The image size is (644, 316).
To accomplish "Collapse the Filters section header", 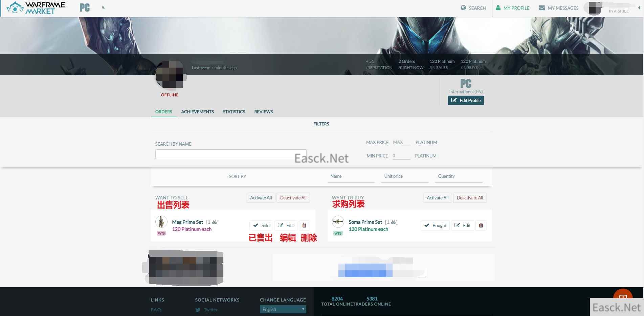I will [x=321, y=124].
